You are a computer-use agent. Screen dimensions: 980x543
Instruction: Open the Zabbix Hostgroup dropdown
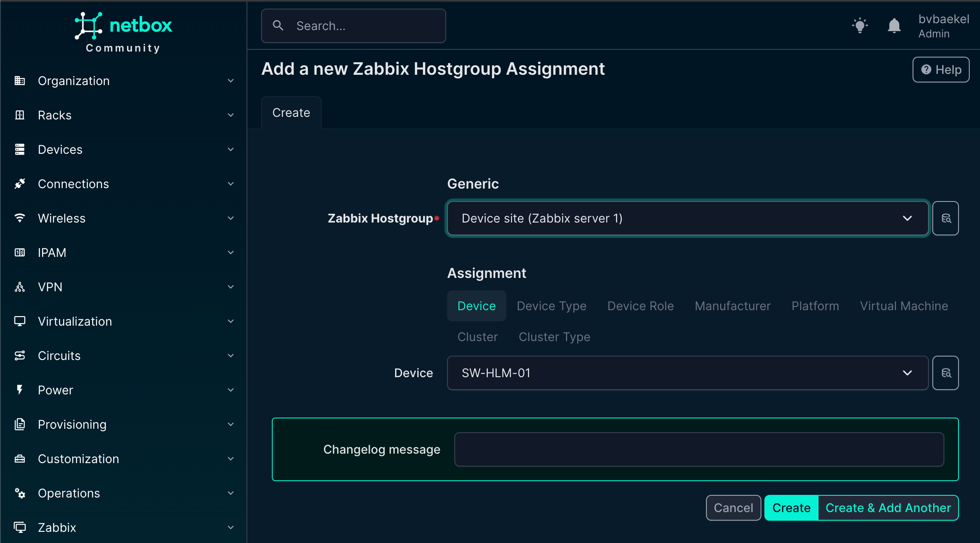pyautogui.click(x=687, y=218)
